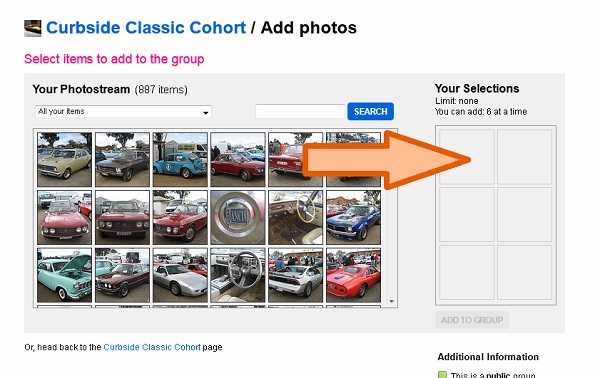Click the first empty selection slot
This screenshot has height=378, width=600.
[466, 157]
